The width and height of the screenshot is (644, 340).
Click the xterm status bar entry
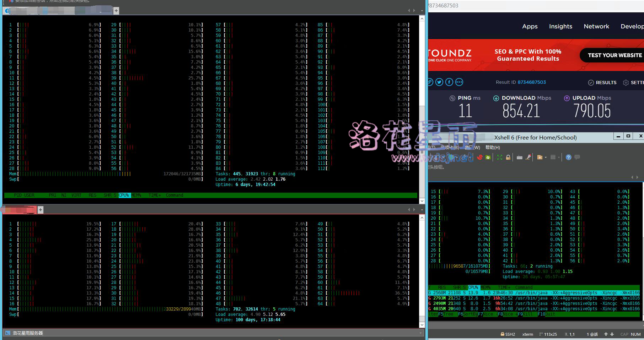pyautogui.click(x=528, y=334)
